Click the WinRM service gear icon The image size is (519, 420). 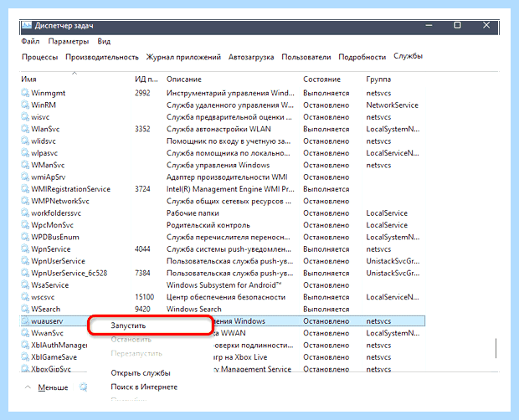point(25,105)
